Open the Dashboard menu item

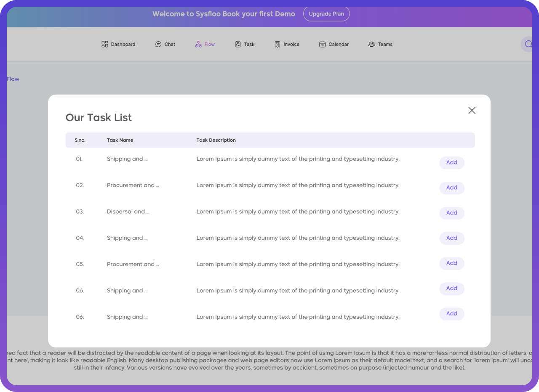tap(123, 44)
